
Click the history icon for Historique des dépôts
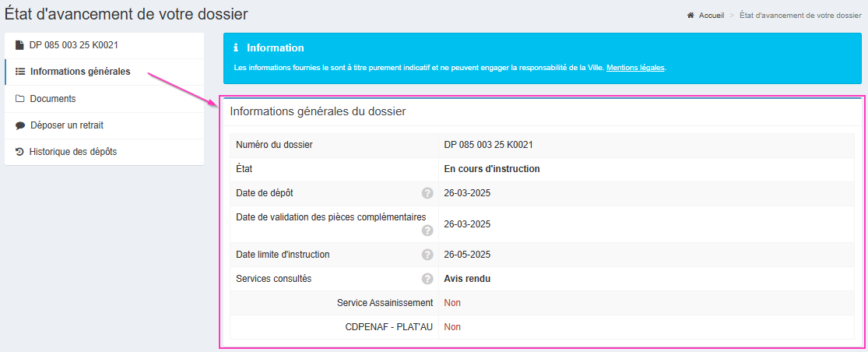pyautogui.click(x=20, y=152)
